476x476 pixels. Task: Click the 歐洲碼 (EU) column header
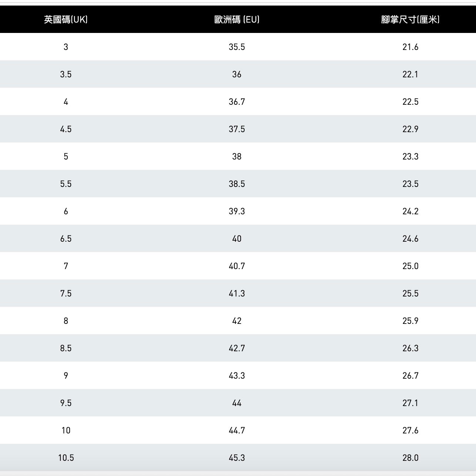(237, 20)
